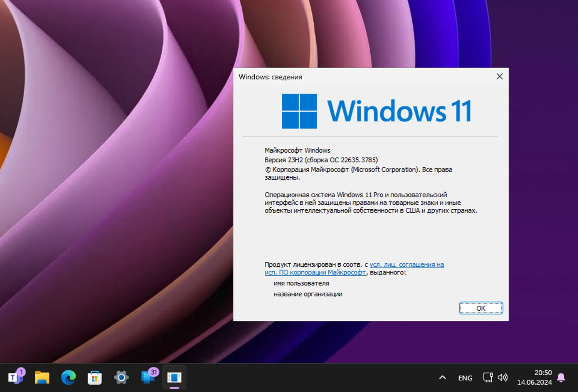The width and height of the screenshot is (578, 392).
Task: Open volume control in the system tray
Action: click(x=503, y=378)
